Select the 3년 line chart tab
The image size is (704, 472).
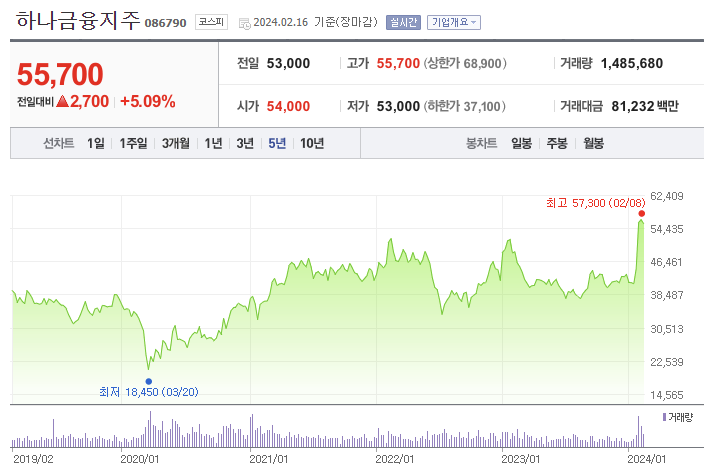click(245, 143)
